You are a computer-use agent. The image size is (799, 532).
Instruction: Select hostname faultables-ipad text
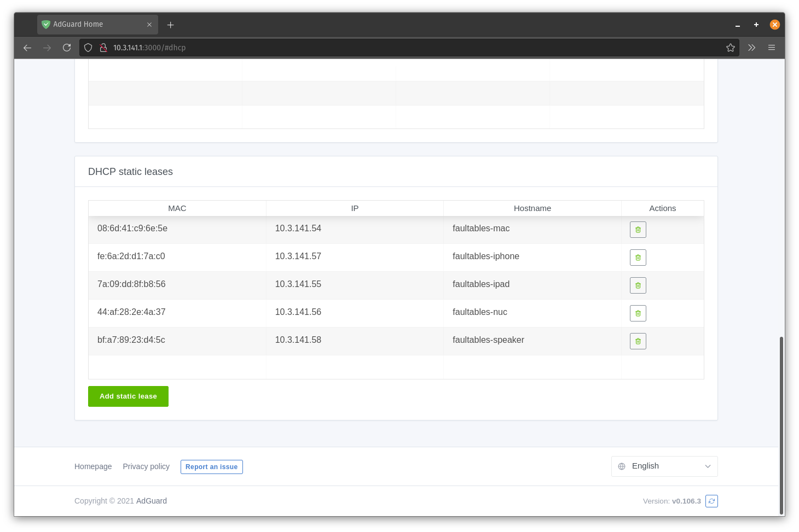pyautogui.click(x=481, y=284)
